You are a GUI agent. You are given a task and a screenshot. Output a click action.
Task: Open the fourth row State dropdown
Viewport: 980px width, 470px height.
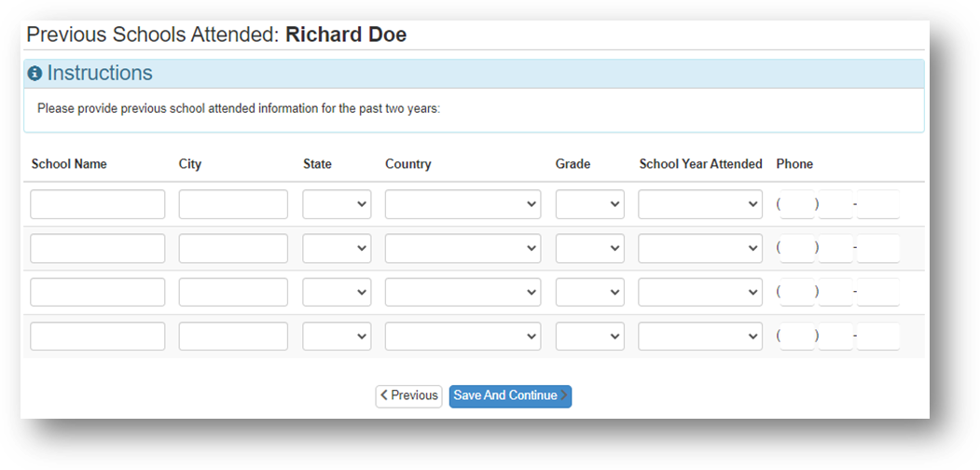pos(337,337)
